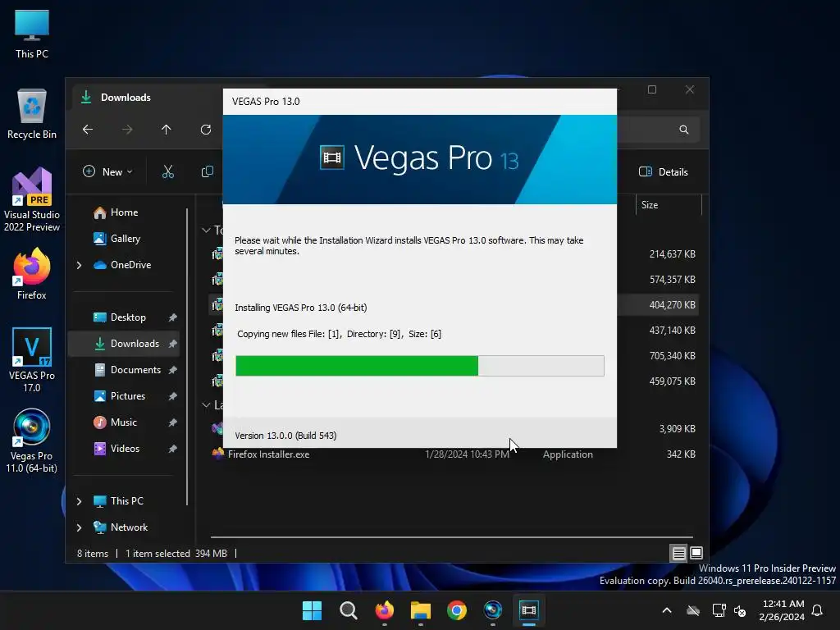Expand the OneDrive tree node

click(x=80, y=265)
